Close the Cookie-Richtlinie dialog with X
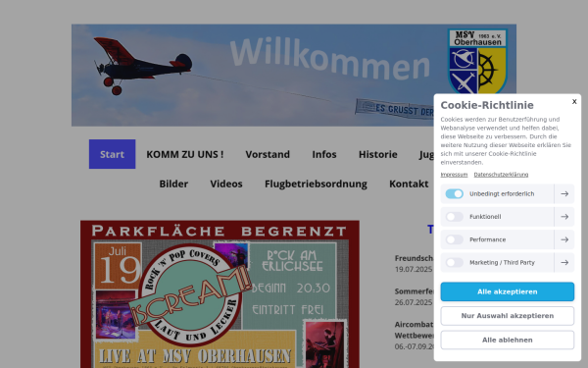Viewport: 588px width, 368px height. pyautogui.click(x=574, y=101)
